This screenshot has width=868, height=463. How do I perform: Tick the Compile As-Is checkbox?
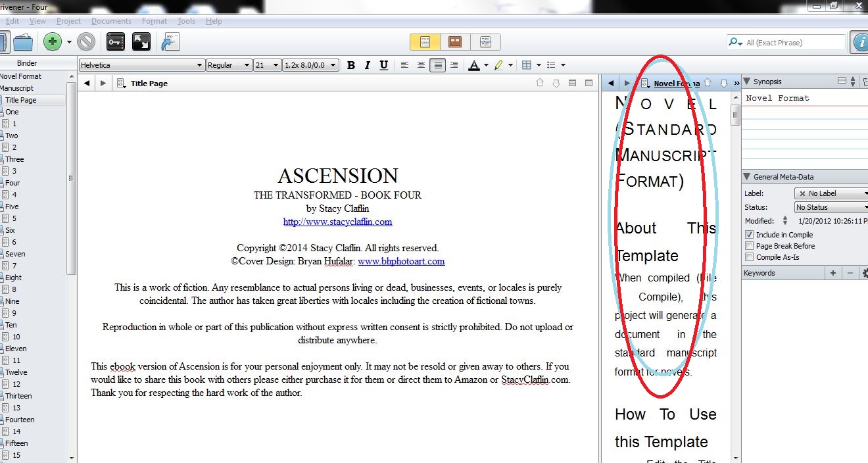pyautogui.click(x=749, y=257)
